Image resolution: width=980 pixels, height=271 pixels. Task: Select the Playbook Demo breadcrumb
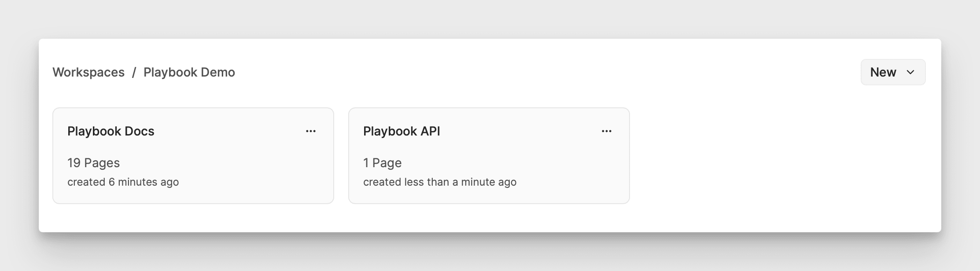(189, 72)
